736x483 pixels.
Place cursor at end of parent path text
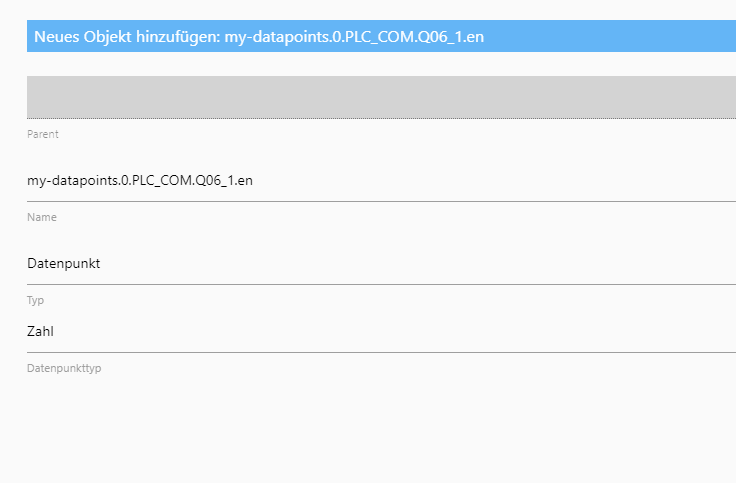pos(253,181)
